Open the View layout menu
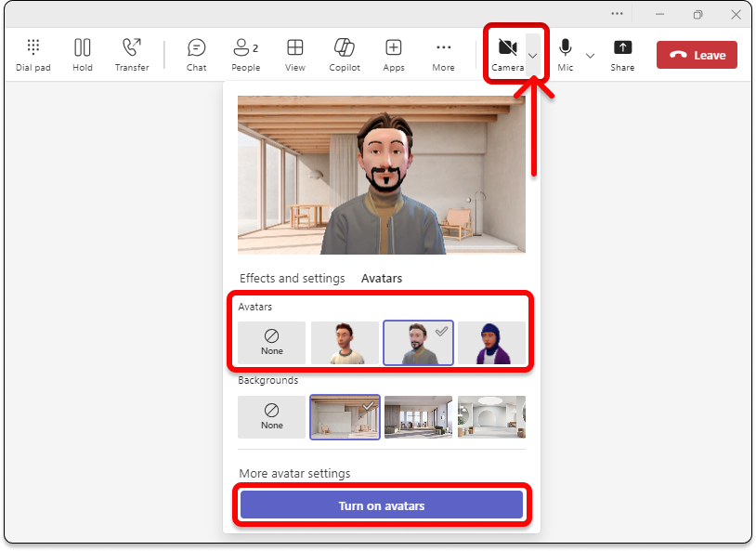The height and width of the screenshot is (551, 756). coord(294,55)
